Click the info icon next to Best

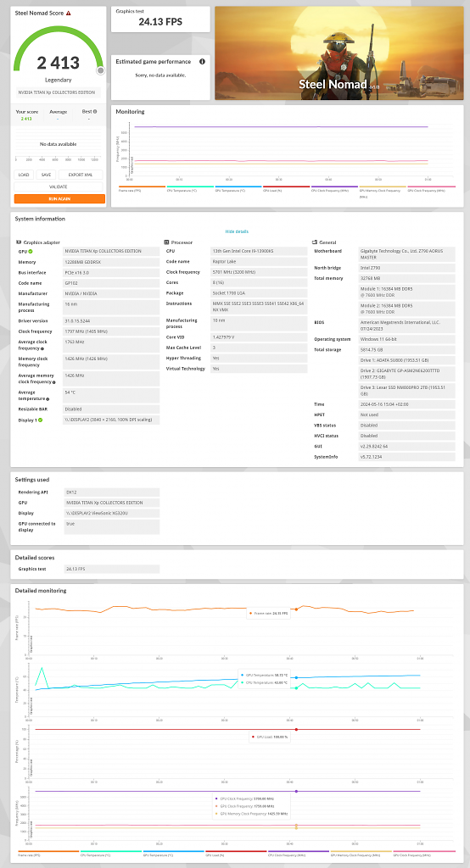(95, 111)
